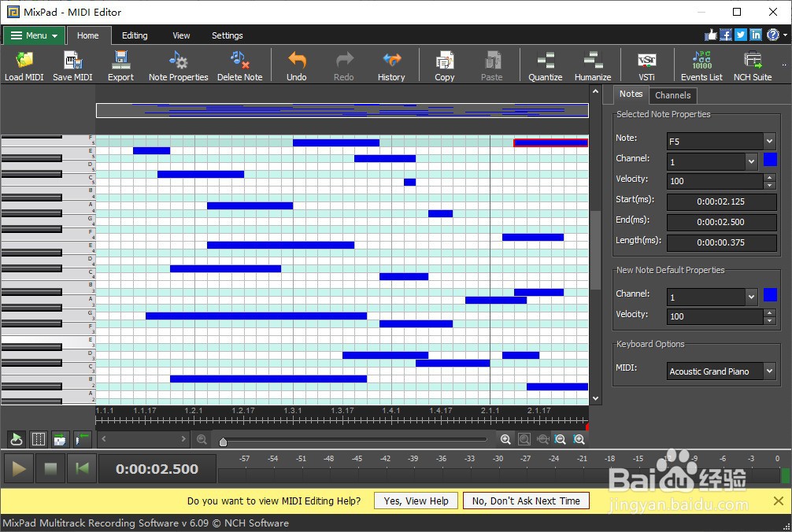Expand new note default Channel dropdown
The width and height of the screenshot is (792, 532).
[751, 297]
